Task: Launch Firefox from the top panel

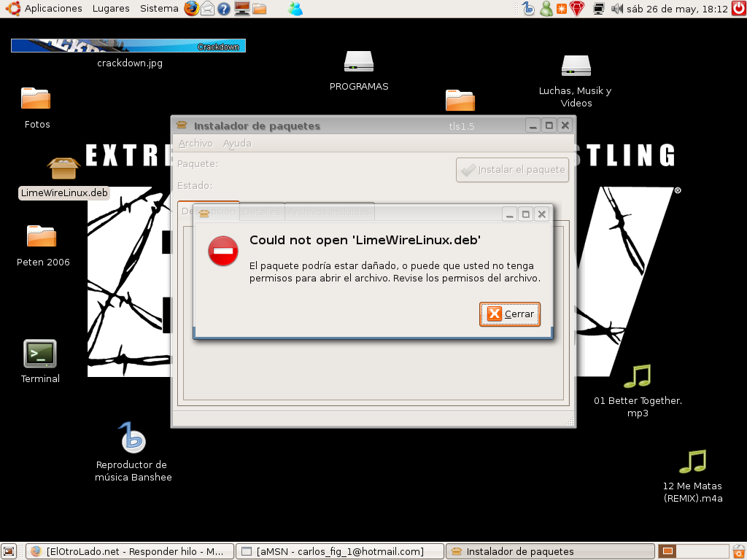Action: click(192, 9)
